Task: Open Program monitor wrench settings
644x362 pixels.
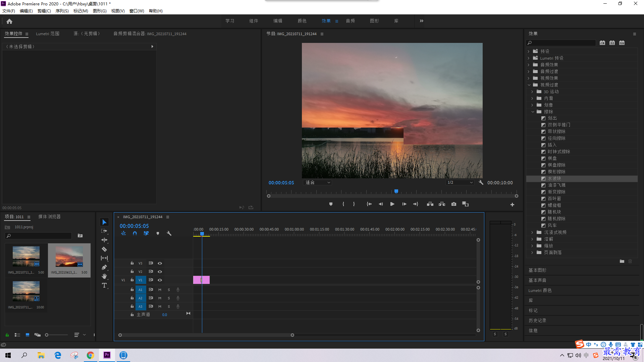Action: (x=481, y=182)
